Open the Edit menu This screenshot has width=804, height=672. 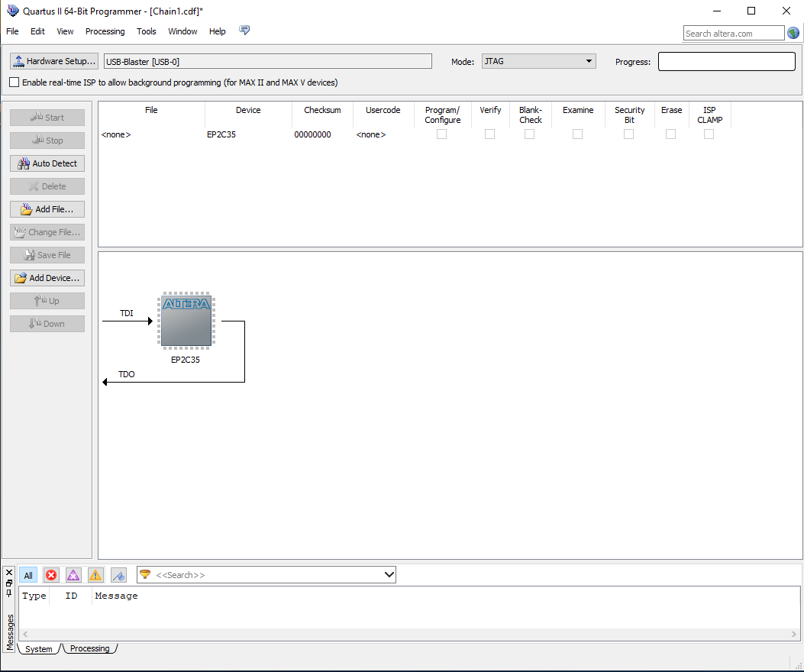tap(37, 31)
